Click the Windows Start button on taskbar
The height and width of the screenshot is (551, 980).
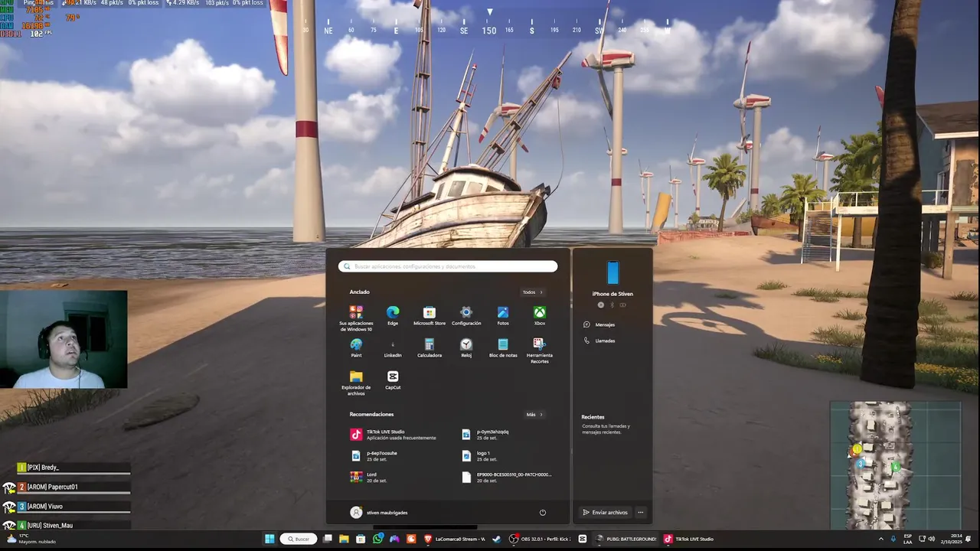(269, 539)
